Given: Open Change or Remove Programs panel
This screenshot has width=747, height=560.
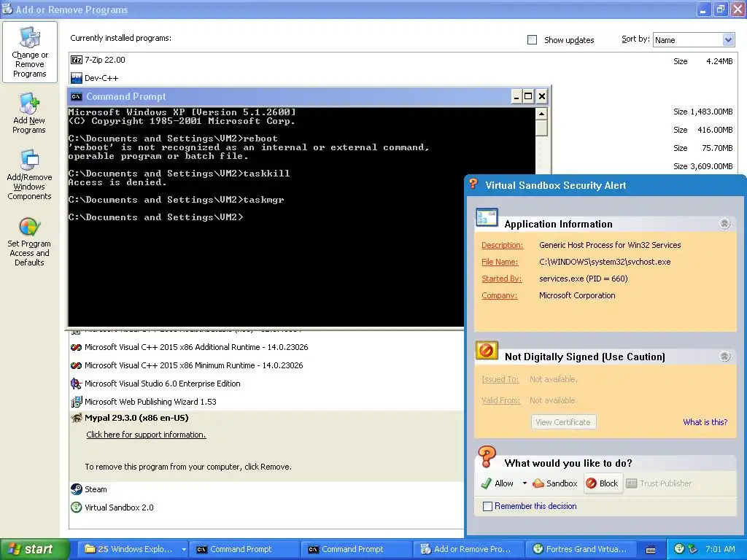Looking at the screenshot, I should pyautogui.click(x=29, y=52).
